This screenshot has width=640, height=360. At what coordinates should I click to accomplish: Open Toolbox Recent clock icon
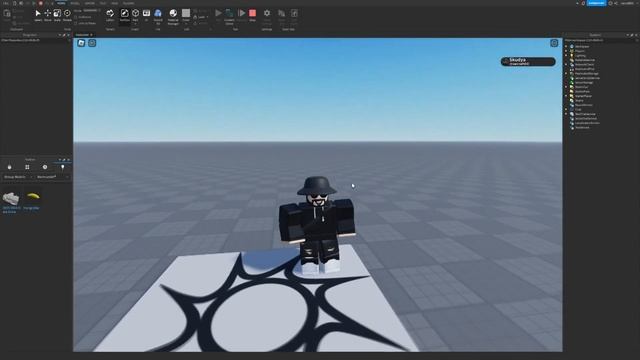tap(45, 167)
